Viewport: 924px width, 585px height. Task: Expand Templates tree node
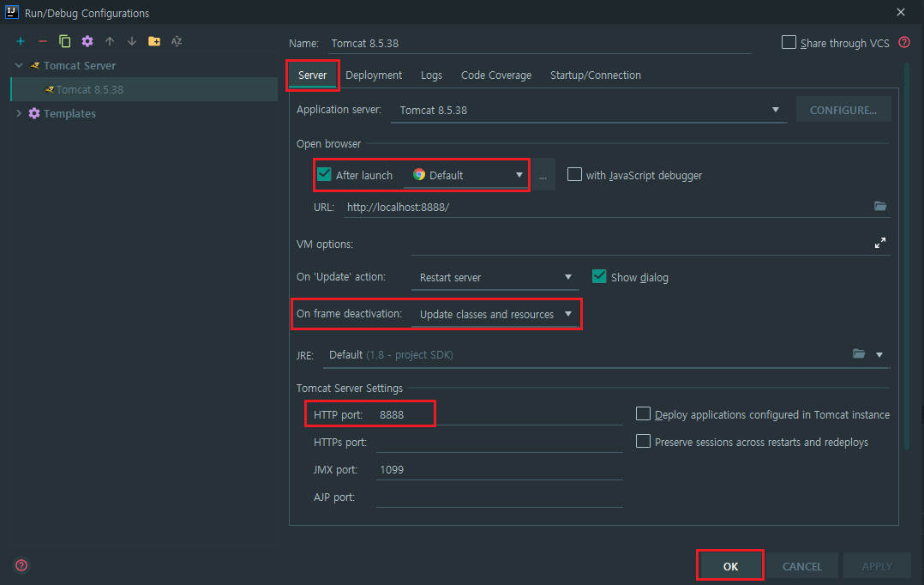(19, 113)
